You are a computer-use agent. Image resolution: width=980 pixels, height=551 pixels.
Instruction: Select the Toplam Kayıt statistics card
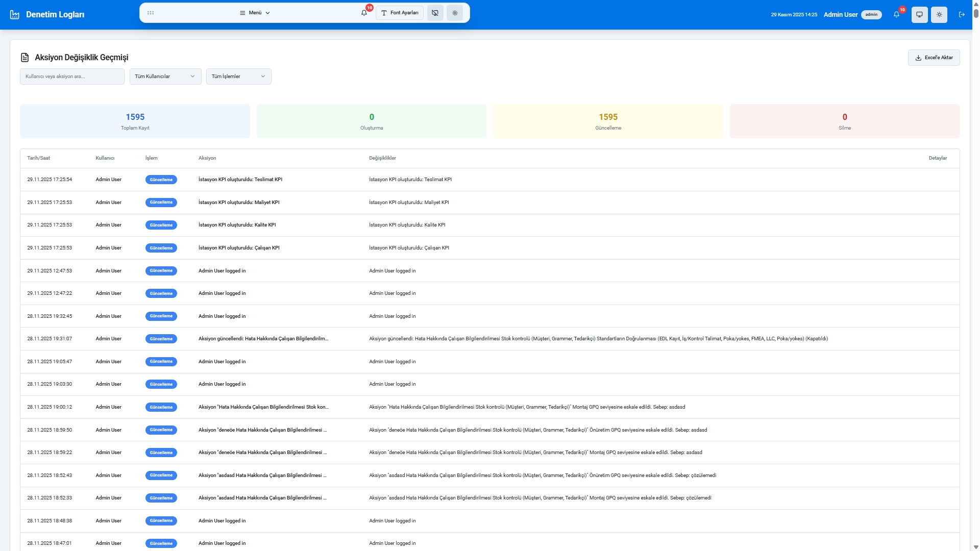(x=134, y=121)
